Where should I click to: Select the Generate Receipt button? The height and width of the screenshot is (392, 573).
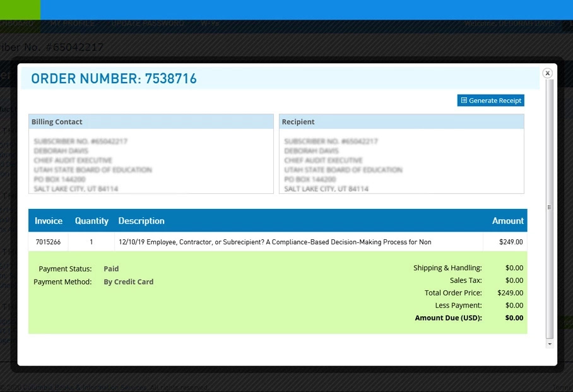(x=491, y=100)
